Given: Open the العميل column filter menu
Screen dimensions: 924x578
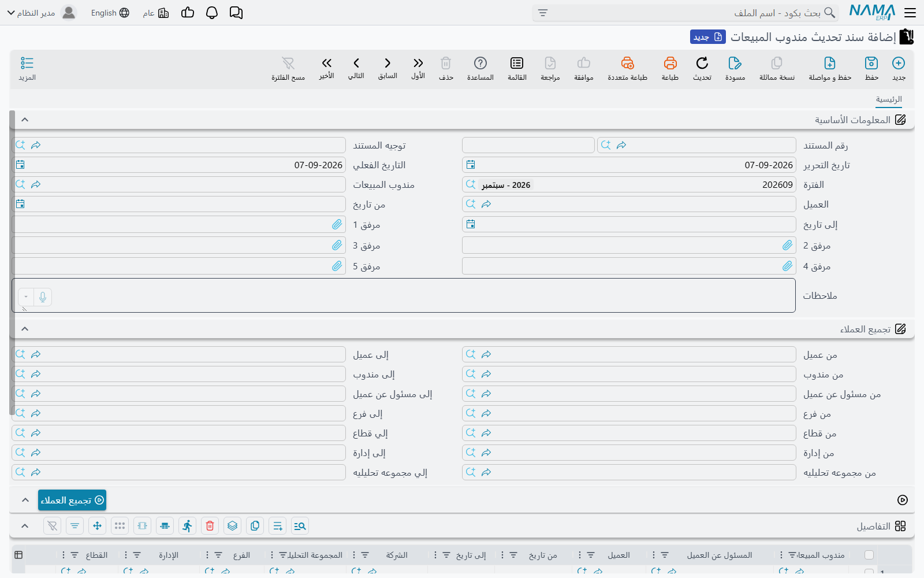Looking at the screenshot, I should click(x=591, y=555).
